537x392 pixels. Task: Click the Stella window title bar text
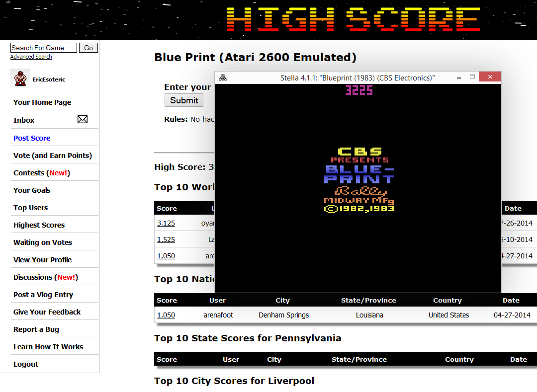pyautogui.click(x=358, y=78)
